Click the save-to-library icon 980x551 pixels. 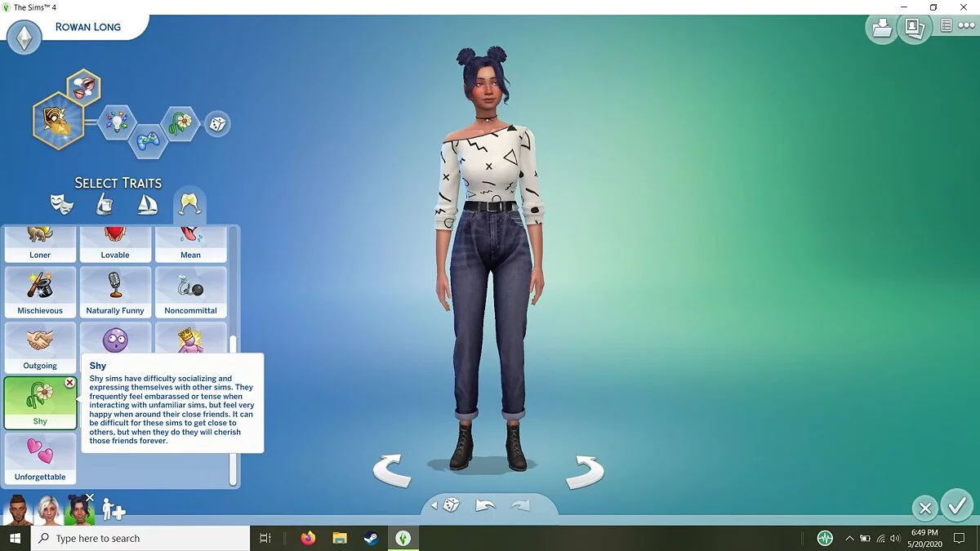(882, 27)
